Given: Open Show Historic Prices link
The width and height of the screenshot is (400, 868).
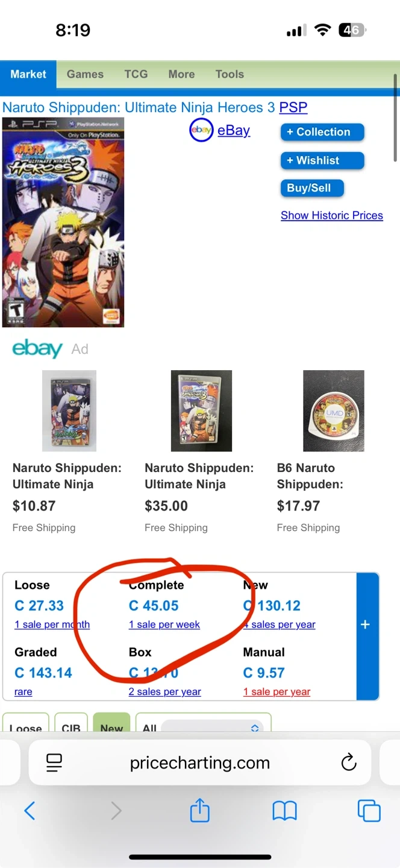Looking at the screenshot, I should (x=331, y=215).
